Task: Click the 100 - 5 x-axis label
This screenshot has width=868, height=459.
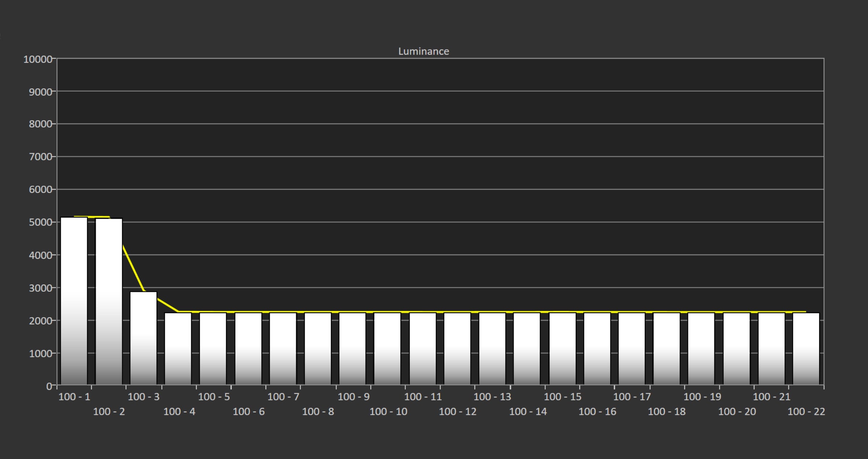Action: (x=214, y=397)
